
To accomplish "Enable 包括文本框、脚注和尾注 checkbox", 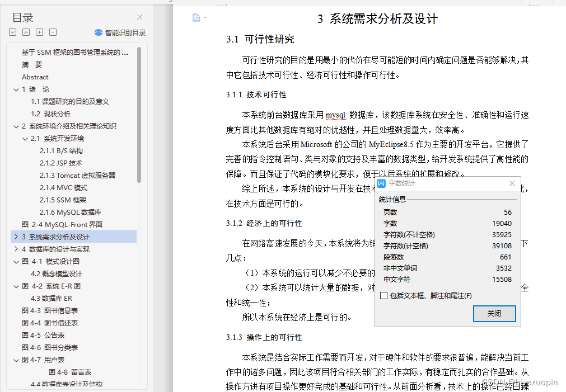I will 383,296.
